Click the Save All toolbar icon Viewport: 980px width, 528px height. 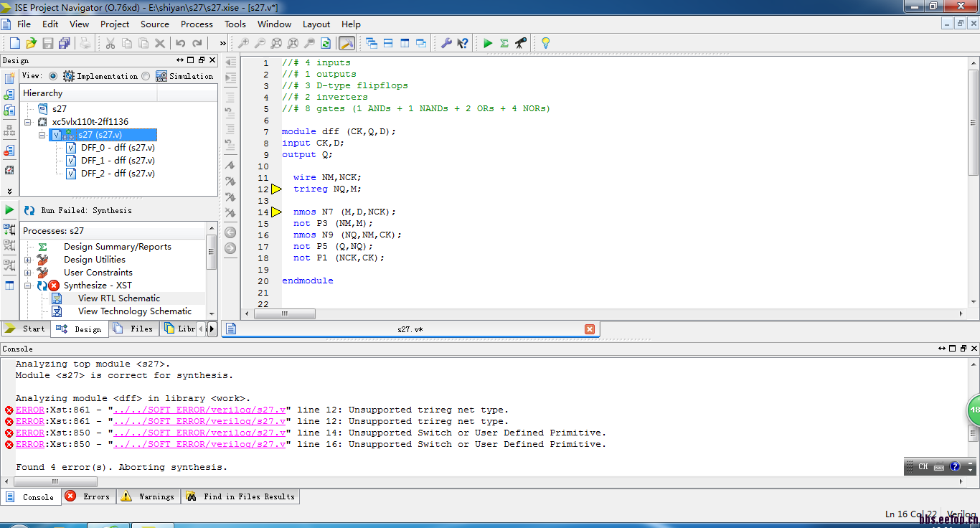click(64, 43)
